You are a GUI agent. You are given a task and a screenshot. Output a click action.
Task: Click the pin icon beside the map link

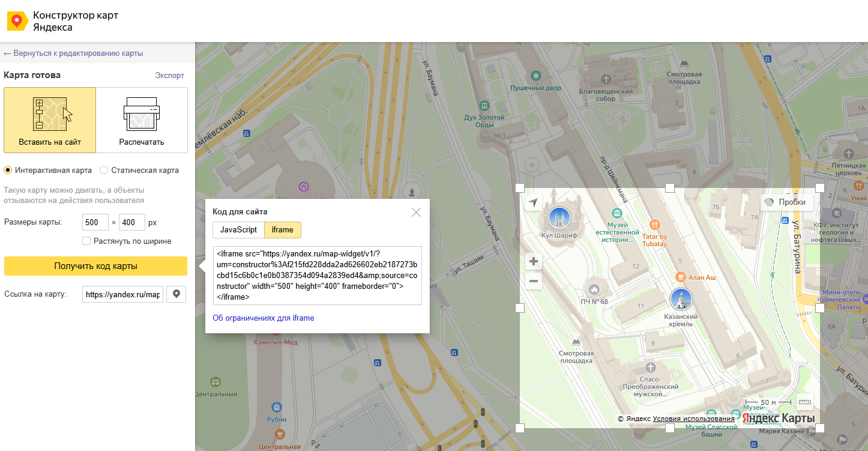point(176,294)
